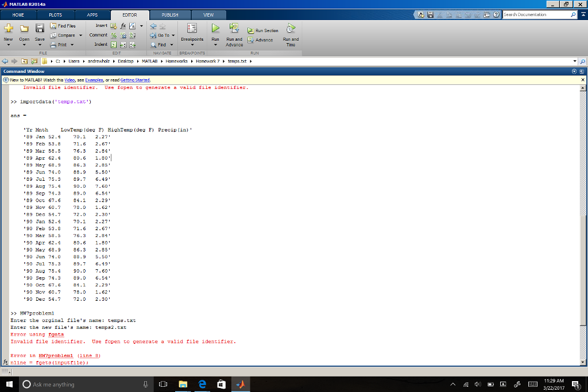The image size is (588, 392).
Task: Expand the Insert options dropdown arrow
Action: 141,26
